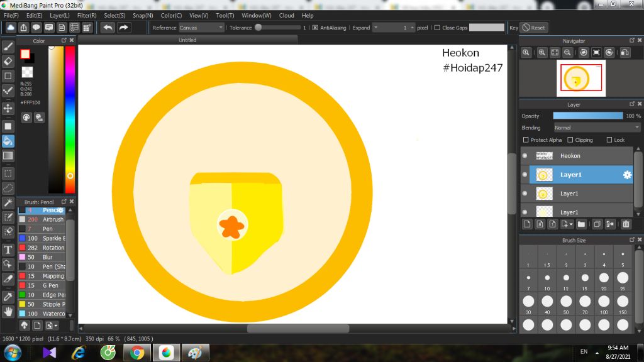
Task: Open the color palette icon in Color panel
Action: pos(26,118)
